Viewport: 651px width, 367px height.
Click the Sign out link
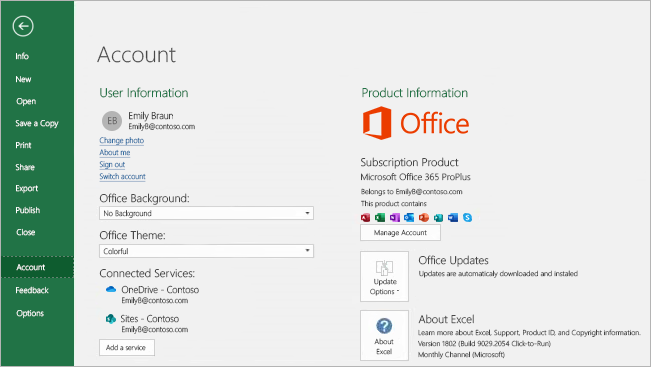(x=112, y=164)
